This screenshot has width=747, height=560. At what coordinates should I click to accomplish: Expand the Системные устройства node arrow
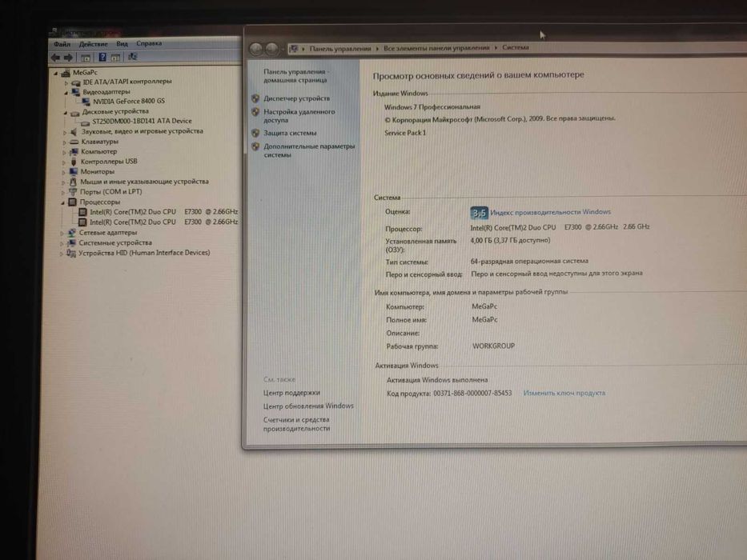[62, 243]
